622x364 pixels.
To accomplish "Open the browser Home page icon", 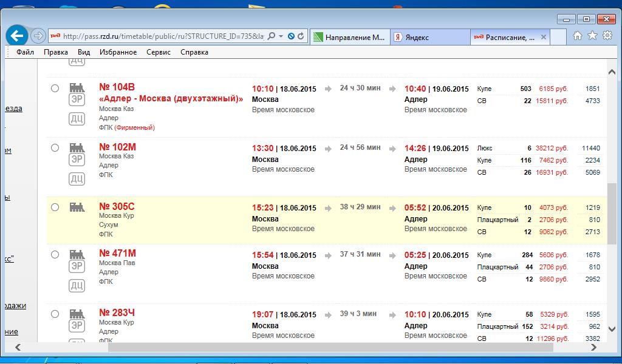I will click(x=578, y=36).
